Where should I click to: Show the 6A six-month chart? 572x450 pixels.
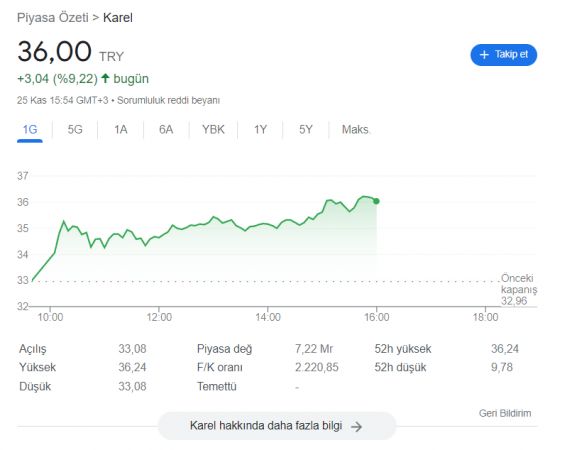coord(166,129)
